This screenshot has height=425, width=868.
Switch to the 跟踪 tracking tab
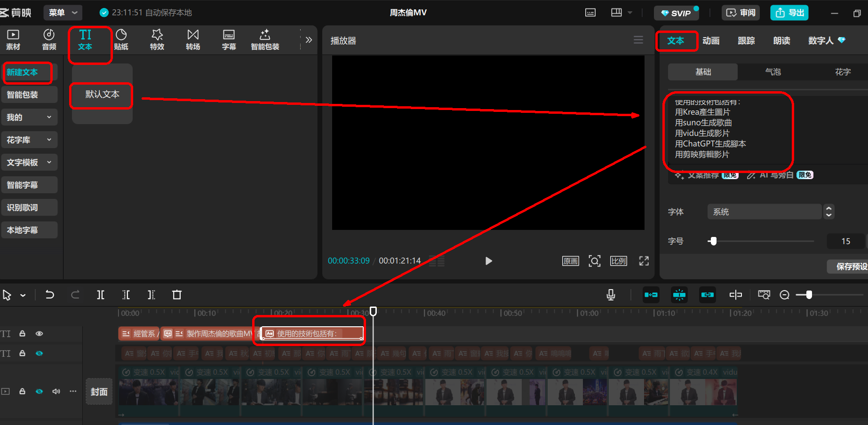(x=746, y=40)
